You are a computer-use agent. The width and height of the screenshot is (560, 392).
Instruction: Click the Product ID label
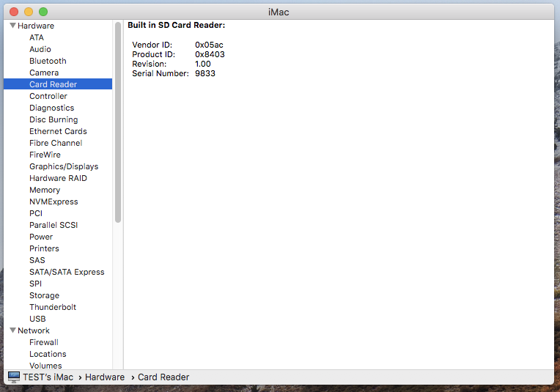[x=154, y=54]
